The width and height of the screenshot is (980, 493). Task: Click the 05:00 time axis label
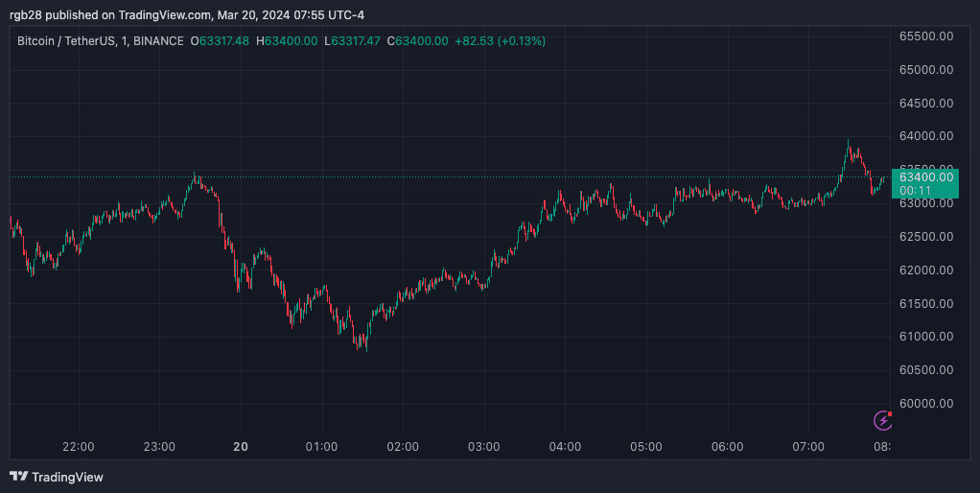pos(646,447)
